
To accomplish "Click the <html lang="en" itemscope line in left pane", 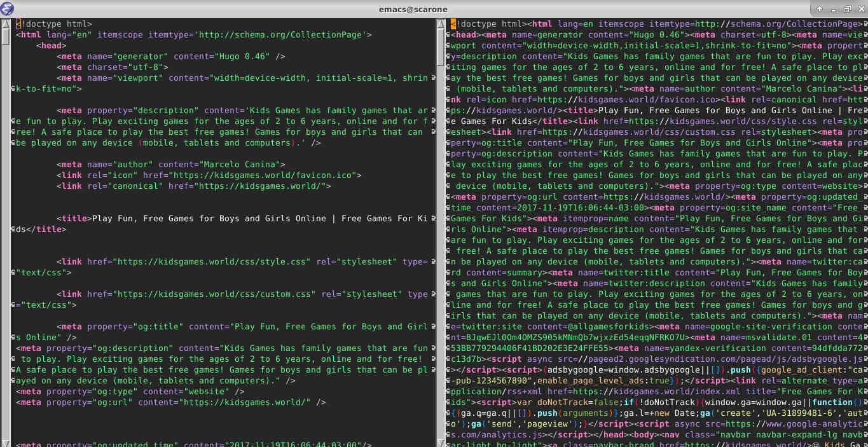I will (x=194, y=35).
